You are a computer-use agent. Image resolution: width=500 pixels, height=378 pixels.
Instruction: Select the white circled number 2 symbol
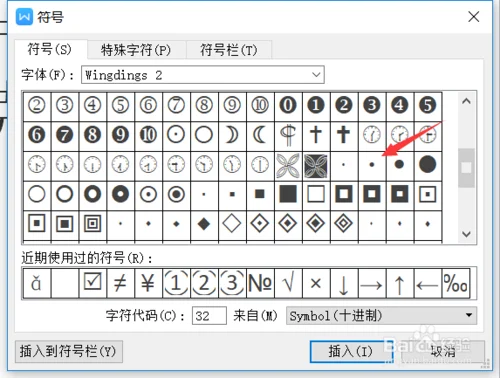point(37,105)
